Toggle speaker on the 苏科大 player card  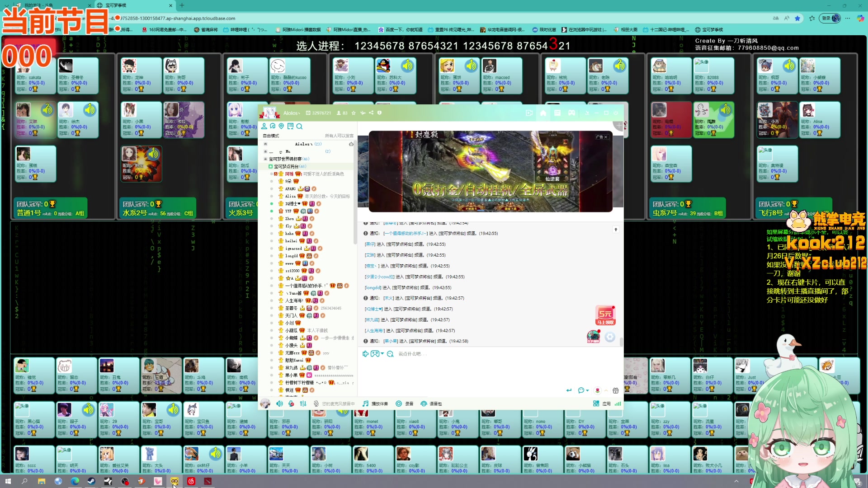[407, 66]
